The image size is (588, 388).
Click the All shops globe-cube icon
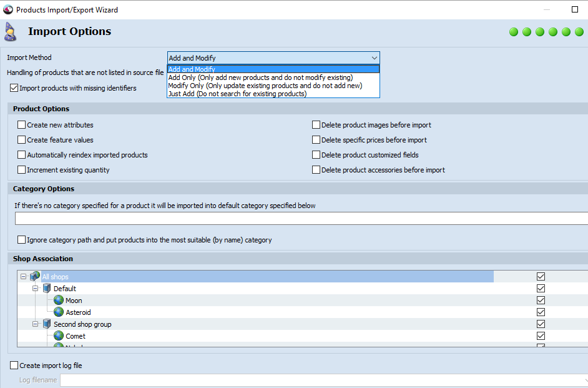click(35, 277)
